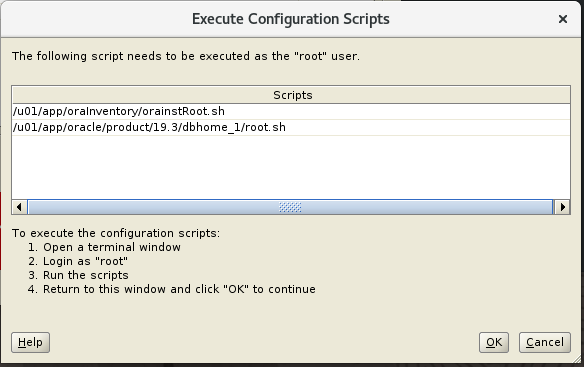Close the Execute Configuration Scripts dialog
The image size is (584, 367).
[563, 19]
